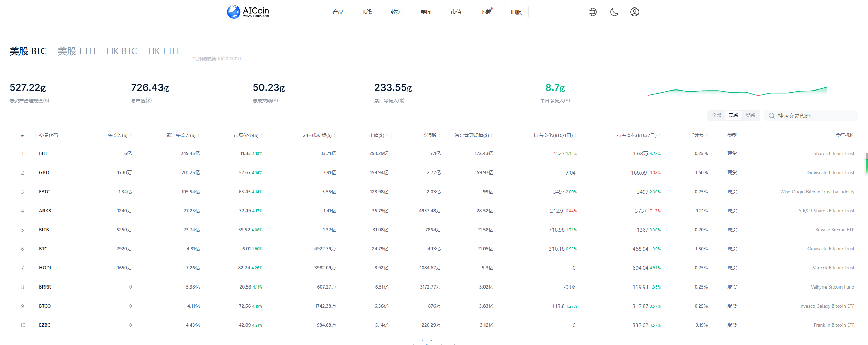The height and width of the screenshot is (345, 868).
Task: Click issuer Valkyrie Bitcoin Fund
Action: coord(832,287)
